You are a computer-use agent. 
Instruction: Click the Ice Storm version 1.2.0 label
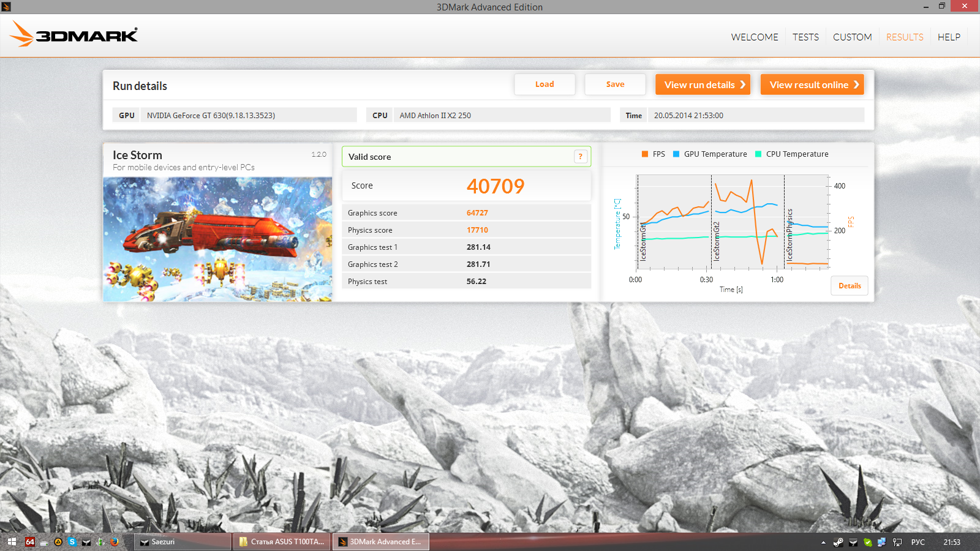[x=318, y=154]
